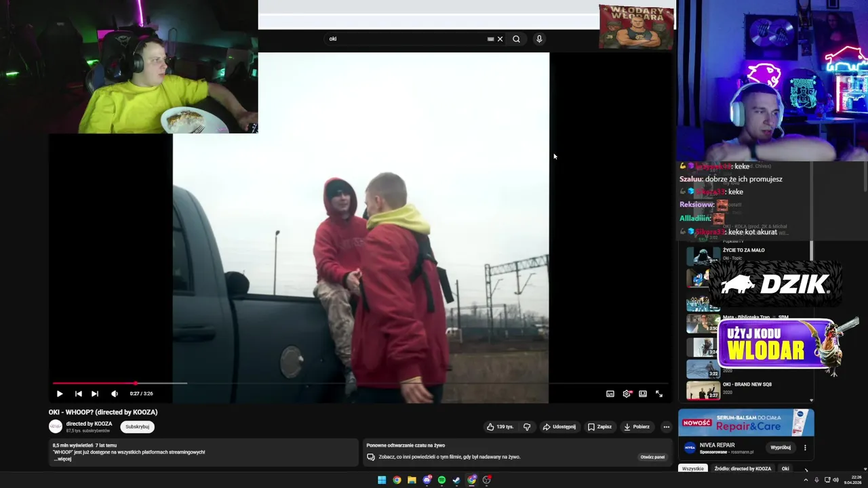
Task: Open the DZIK sponsor banner
Action: (775, 285)
